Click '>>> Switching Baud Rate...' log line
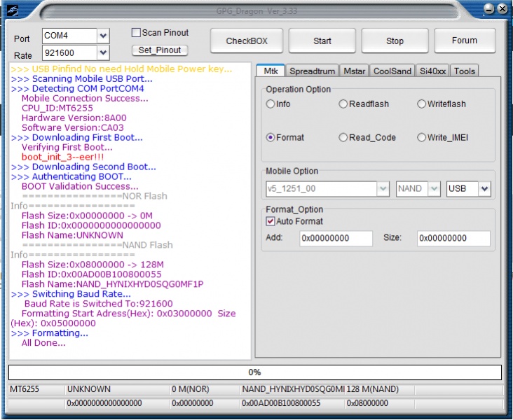This screenshot has height=420, width=513. pos(71,294)
